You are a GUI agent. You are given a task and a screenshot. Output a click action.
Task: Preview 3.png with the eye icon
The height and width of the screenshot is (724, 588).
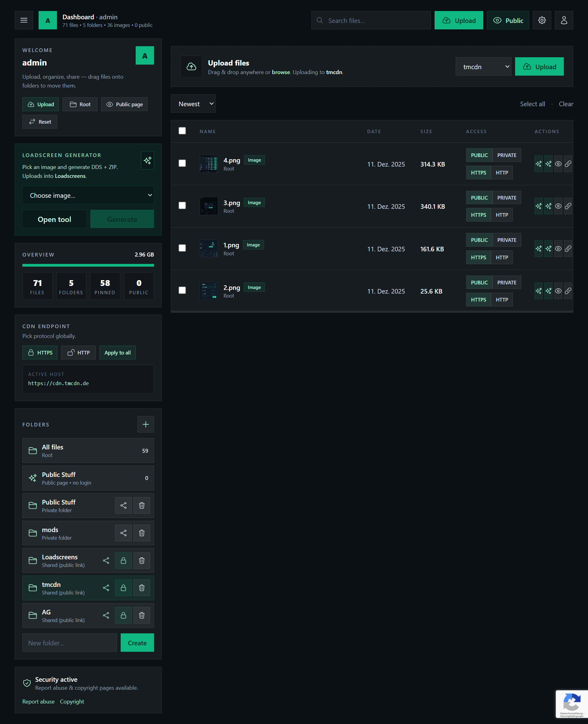coord(558,206)
